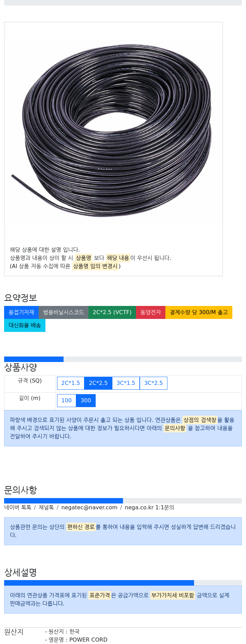Open the 채널톡 contact link
246x644 pixels.
(46, 507)
